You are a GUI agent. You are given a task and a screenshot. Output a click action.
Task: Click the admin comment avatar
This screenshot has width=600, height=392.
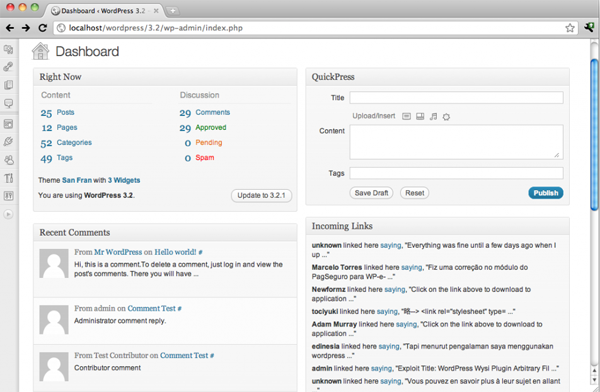(54, 320)
